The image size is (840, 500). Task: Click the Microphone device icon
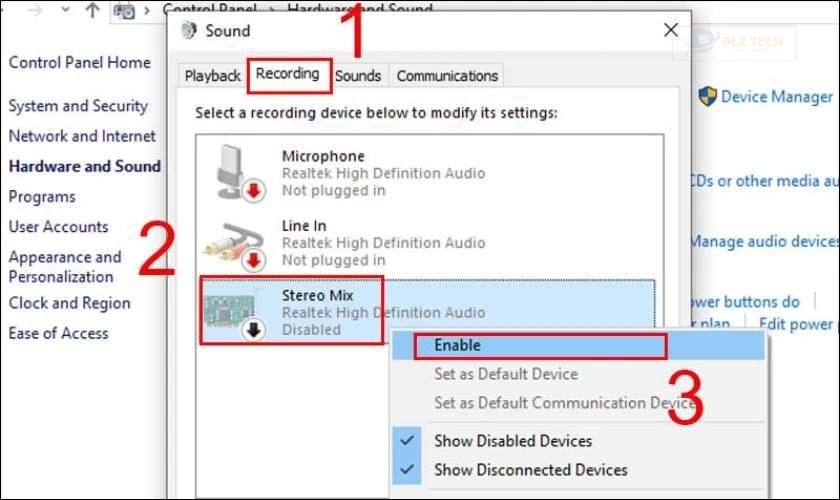(x=238, y=171)
